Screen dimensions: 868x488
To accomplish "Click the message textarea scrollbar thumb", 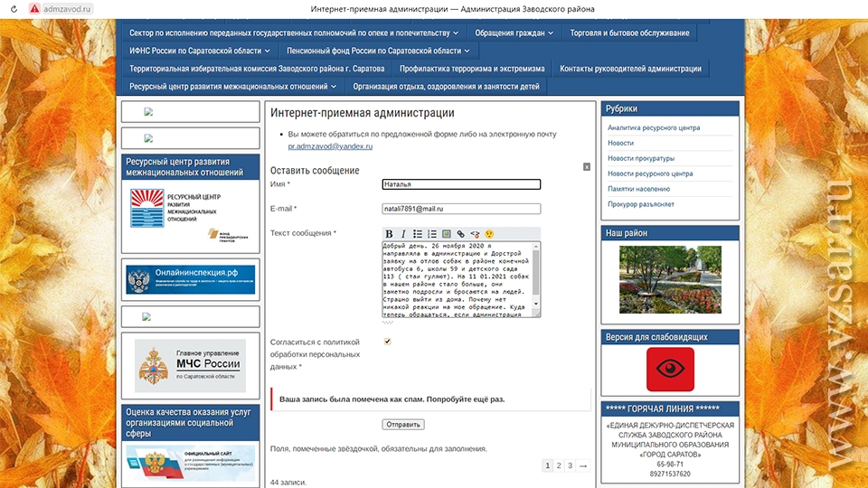I will (536, 272).
